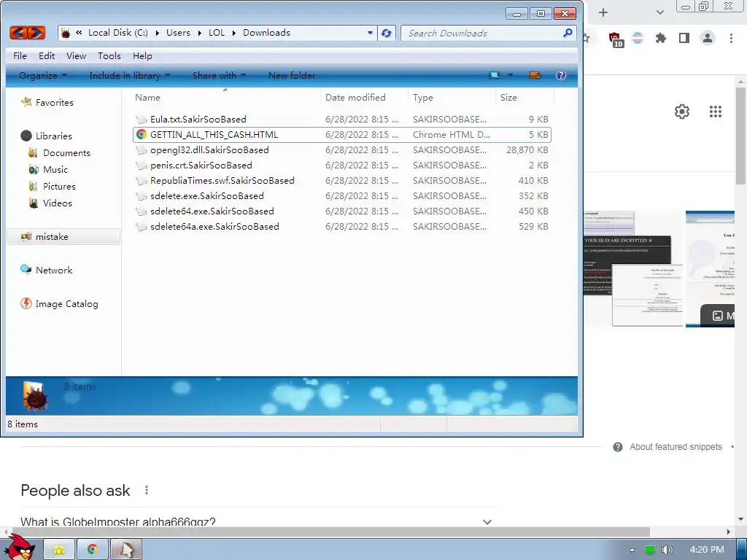This screenshot has width=747, height=560.
Task: Open new tab in Chrome window
Action: pos(603,12)
